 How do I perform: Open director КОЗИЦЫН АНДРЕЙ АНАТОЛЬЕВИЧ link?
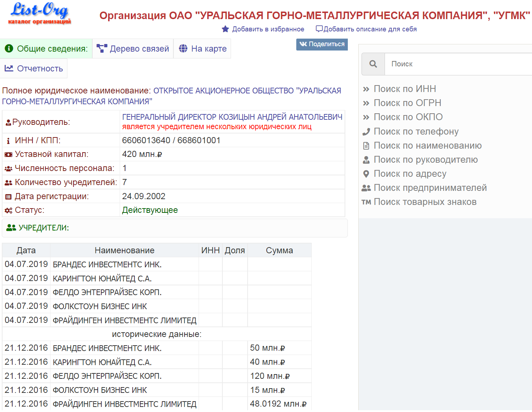pos(232,117)
